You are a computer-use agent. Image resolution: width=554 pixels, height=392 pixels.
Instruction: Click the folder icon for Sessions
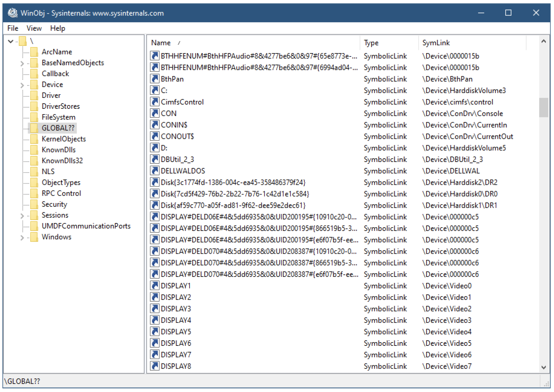34,215
